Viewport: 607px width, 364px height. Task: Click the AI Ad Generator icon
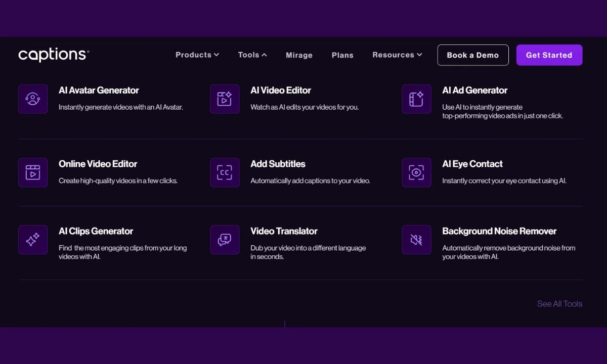[416, 99]
